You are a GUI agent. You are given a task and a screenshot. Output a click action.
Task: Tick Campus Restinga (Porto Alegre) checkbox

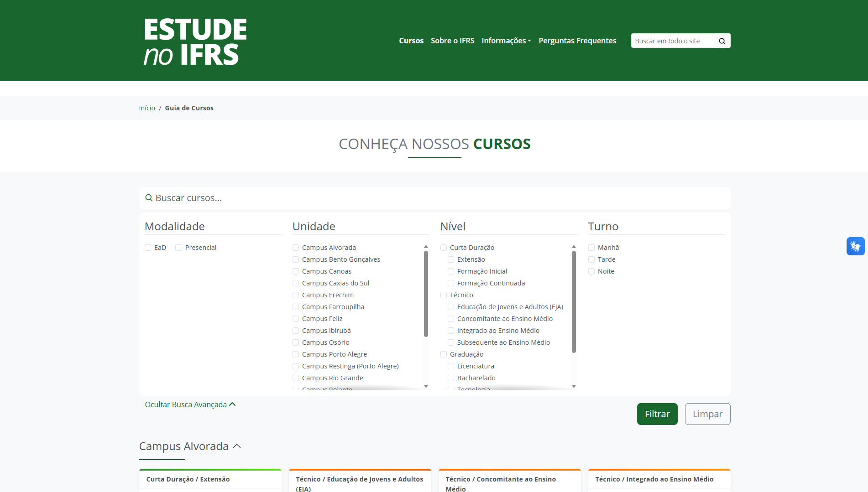click(x=296, y=366)
